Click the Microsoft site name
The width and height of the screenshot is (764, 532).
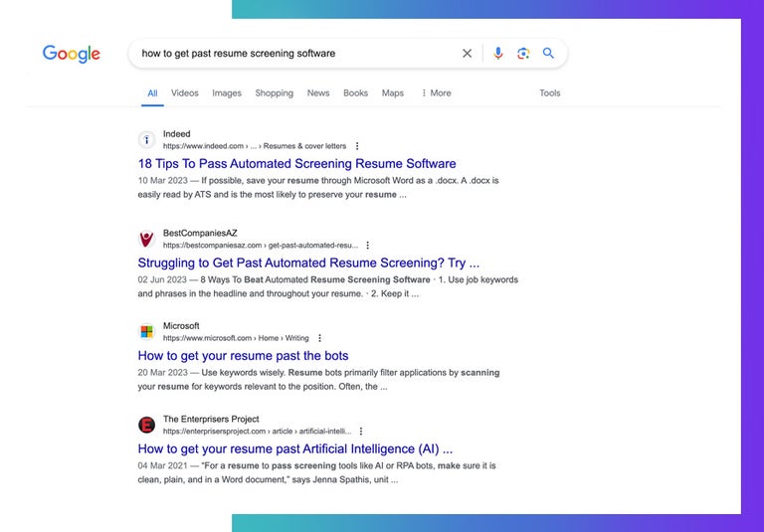(x=181, y=326)
